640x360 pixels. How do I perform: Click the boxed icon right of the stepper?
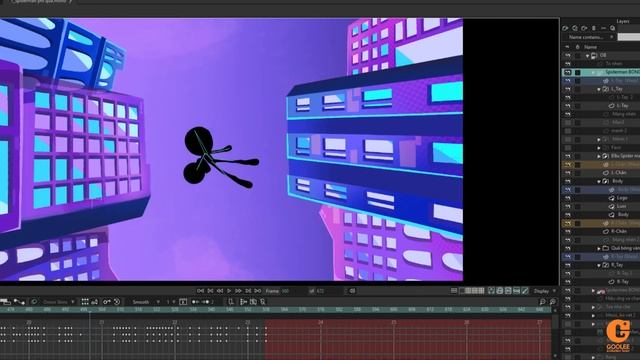point(183,302)
